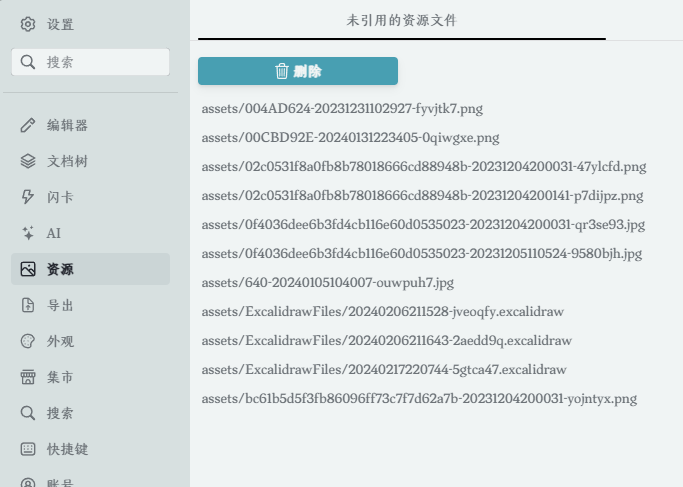The width and height of the screenshot is (683, 487).
Task: Select file ending with p7dijpz.png
Action: [422, 196]
